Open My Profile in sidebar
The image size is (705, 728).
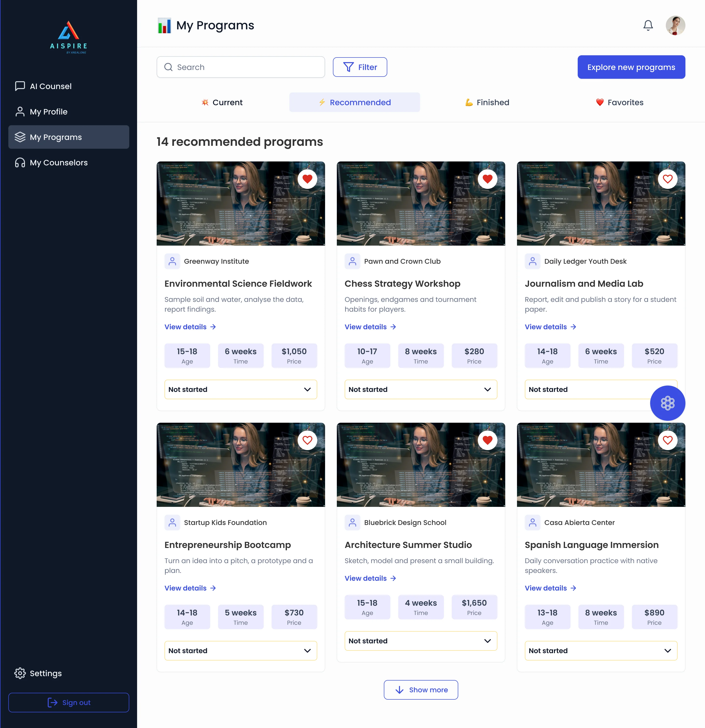point(69,112)
